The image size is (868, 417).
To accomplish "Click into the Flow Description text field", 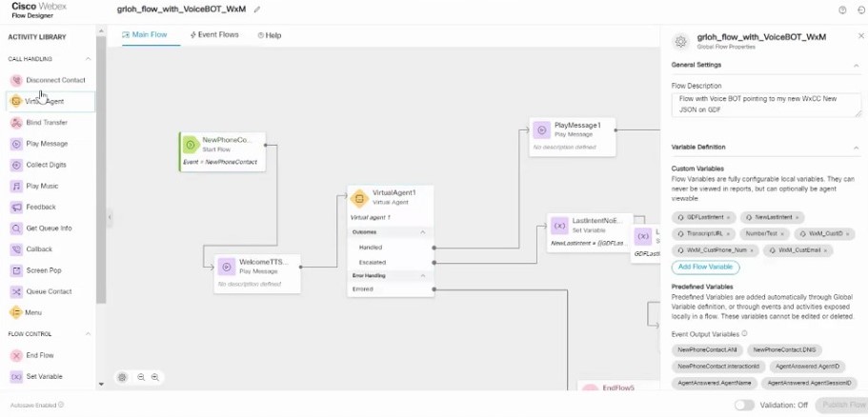I will click(x=766, y=104).
